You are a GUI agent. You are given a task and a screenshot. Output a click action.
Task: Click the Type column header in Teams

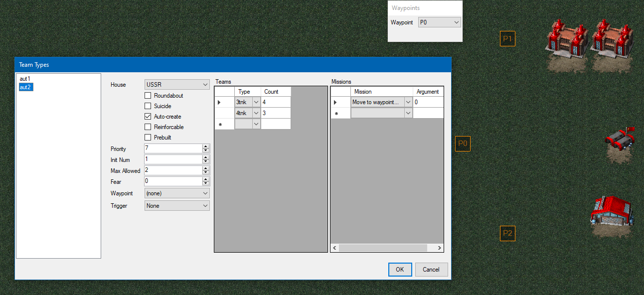(247, 92)
